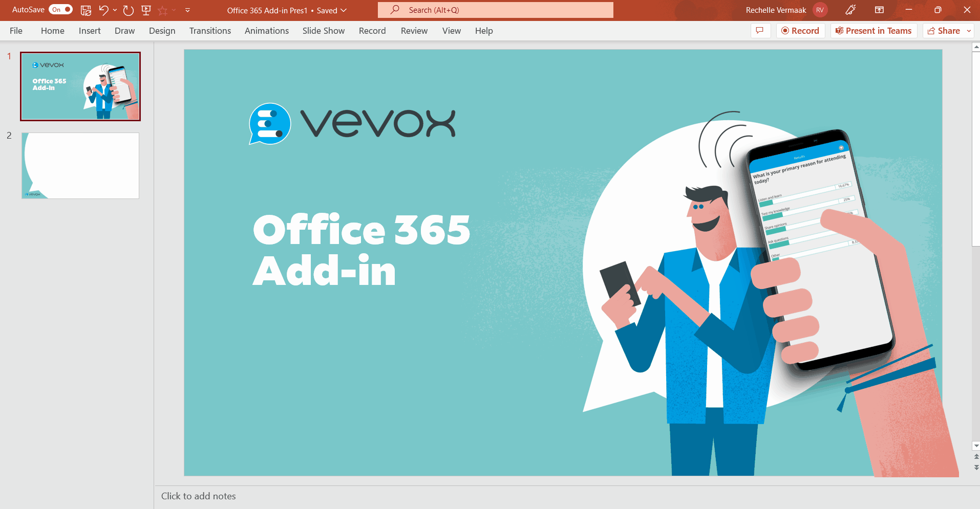
Task: Expand the Share dropdown arrow
Action: point(969,31)
